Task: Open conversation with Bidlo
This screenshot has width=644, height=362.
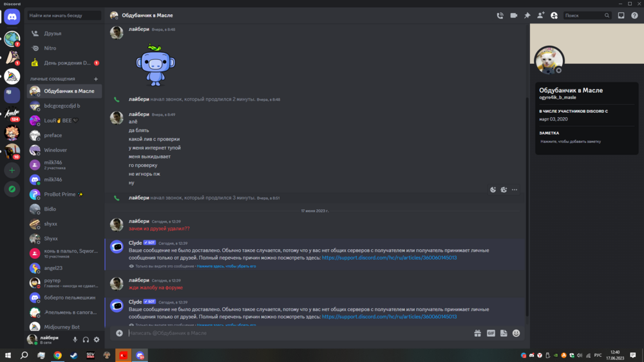Action: (64, 209)
